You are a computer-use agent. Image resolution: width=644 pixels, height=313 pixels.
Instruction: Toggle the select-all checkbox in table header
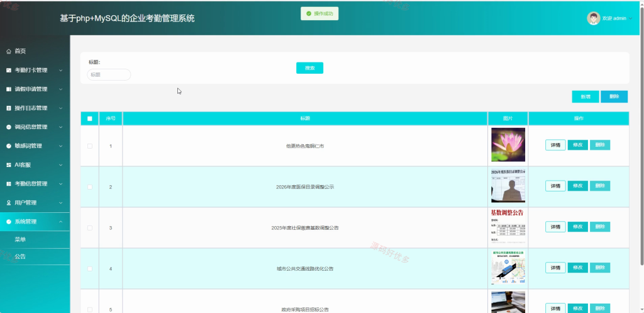[90, 118]
